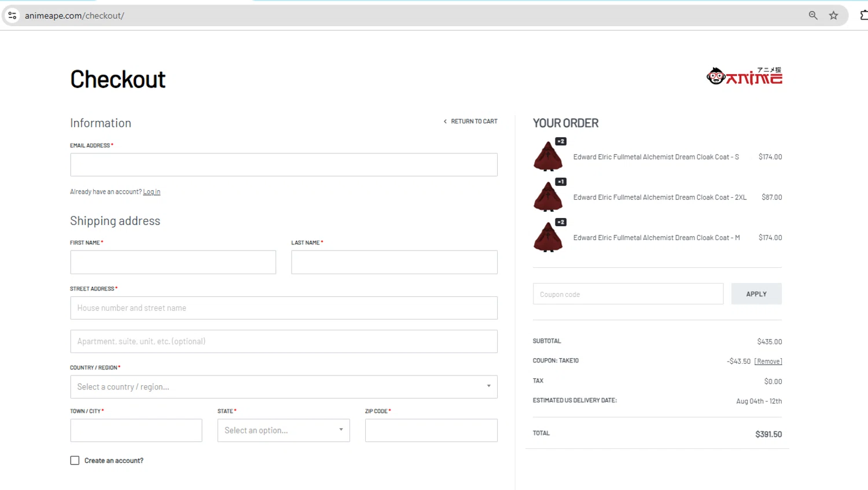Click the Cloak Coat size S product thumbnail
The image size is (868, 490).
coord(548,156)
